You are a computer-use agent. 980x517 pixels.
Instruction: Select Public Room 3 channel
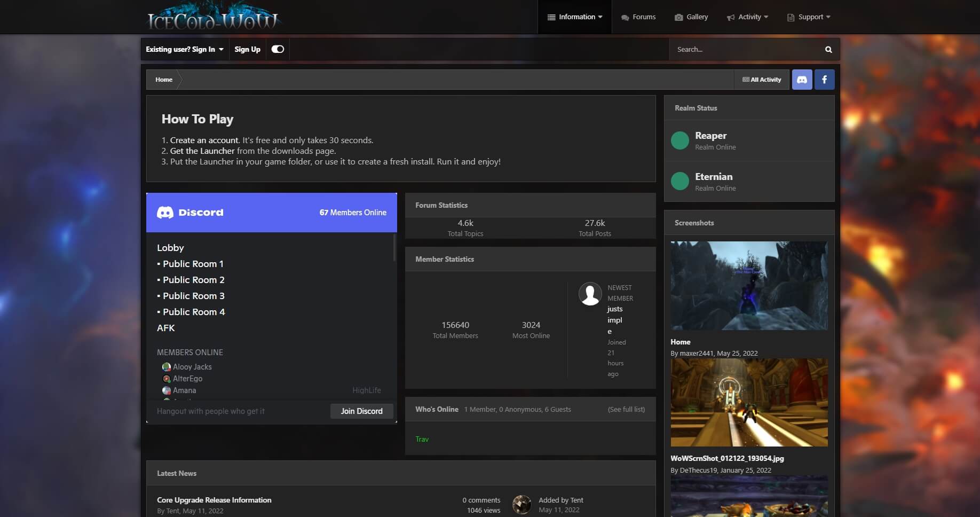pyautogui.click(x=191, y=296)
